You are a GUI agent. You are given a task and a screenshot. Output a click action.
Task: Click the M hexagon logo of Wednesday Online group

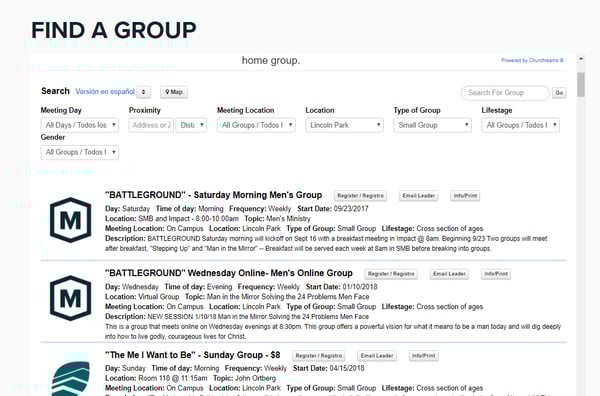(70, 298)
